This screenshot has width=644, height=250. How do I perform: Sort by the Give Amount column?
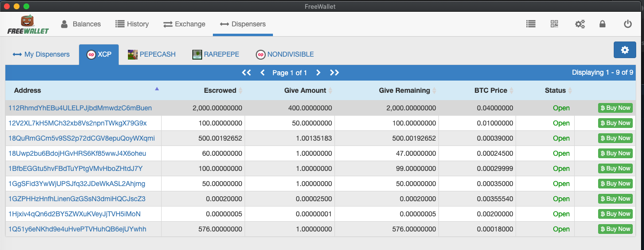pos(290,90)
